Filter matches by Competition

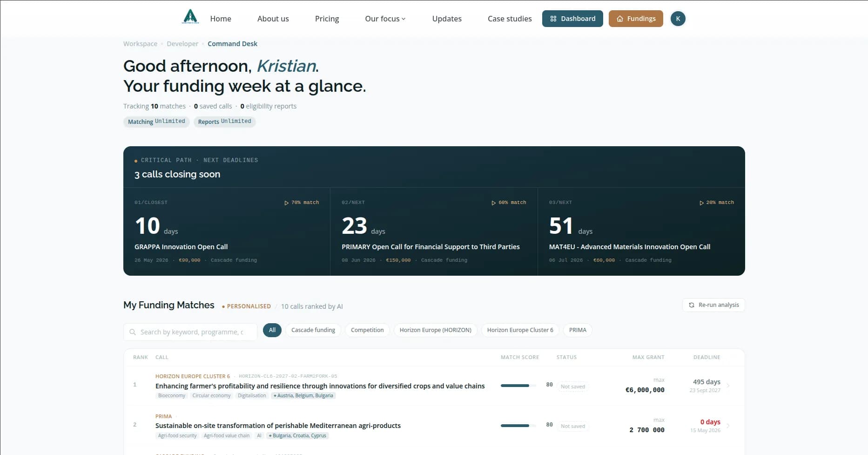click(367, 330)
